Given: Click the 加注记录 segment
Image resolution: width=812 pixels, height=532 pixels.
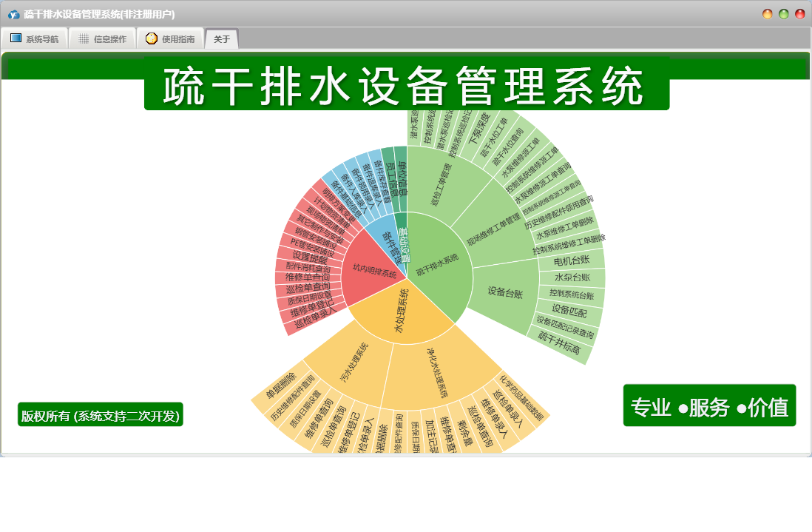Looking at the screenshot, I should tap(431, 435).
